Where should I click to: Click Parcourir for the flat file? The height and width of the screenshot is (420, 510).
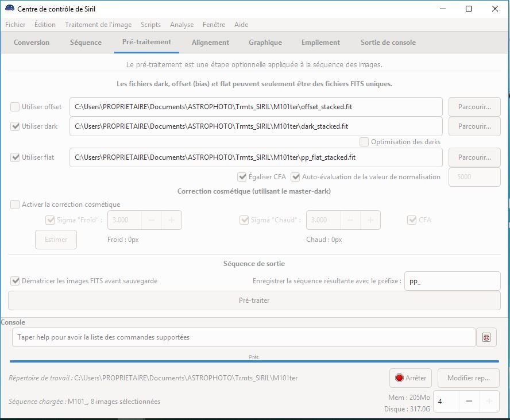coord(474,157)
